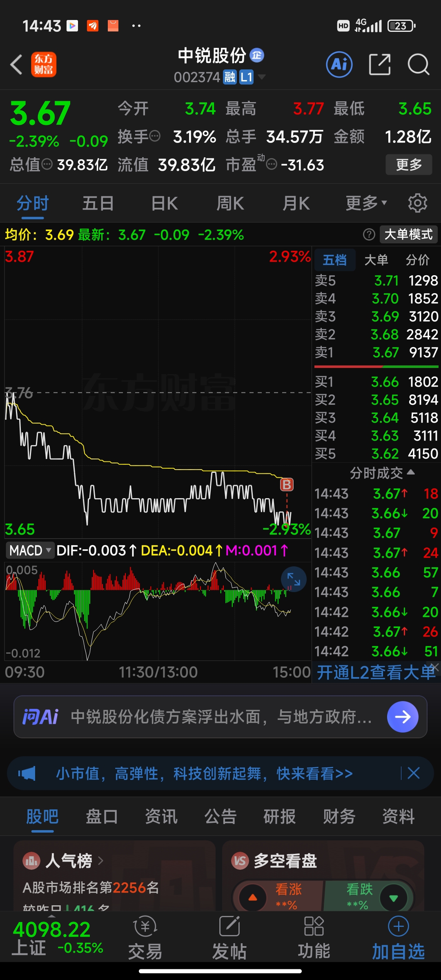Tap the megaphone announcement icon
This screenshot has width=441, height=980.
(x=27, y=773)
